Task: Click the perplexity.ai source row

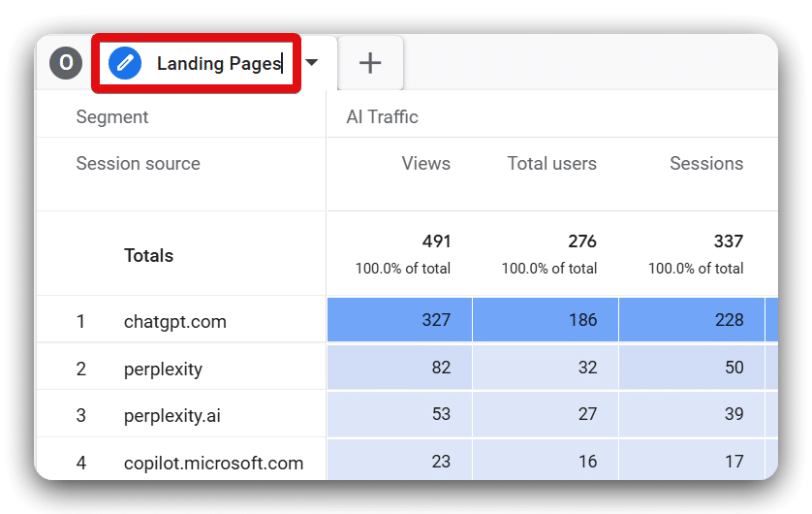Action: pyautogui.click(x=172, y=416)
